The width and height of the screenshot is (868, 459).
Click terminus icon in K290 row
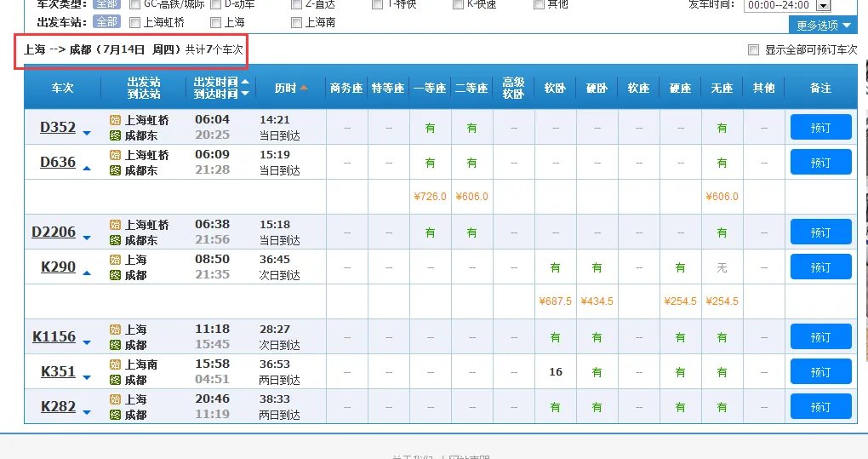click(115, 274)
